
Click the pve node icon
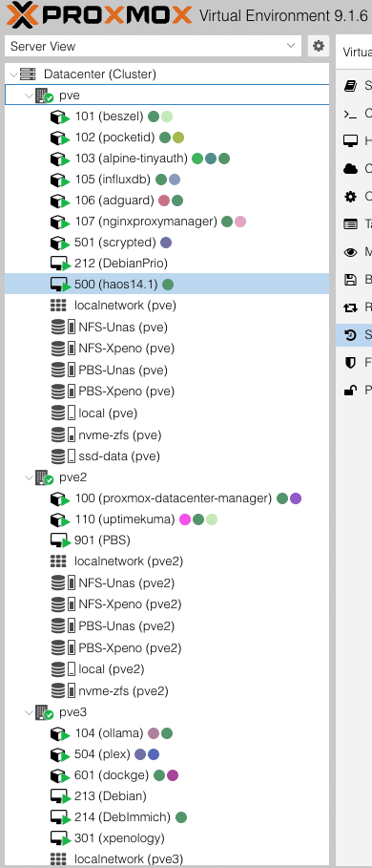point(44,95)
